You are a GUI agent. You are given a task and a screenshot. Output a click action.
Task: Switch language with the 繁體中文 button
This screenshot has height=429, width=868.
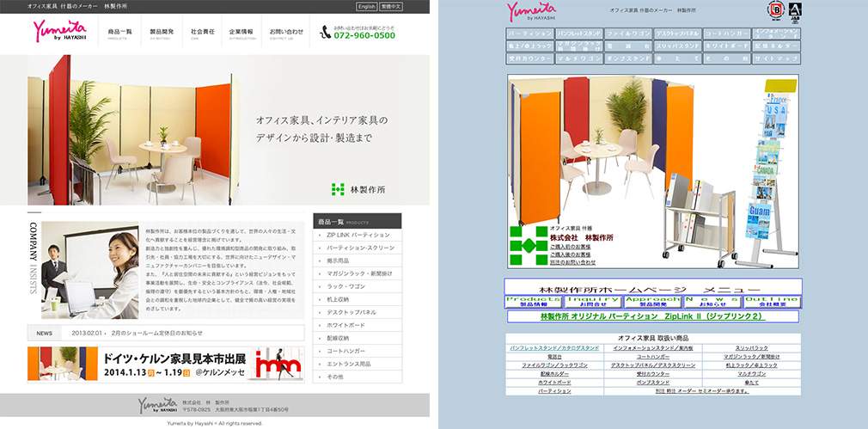tap(391, 7)
